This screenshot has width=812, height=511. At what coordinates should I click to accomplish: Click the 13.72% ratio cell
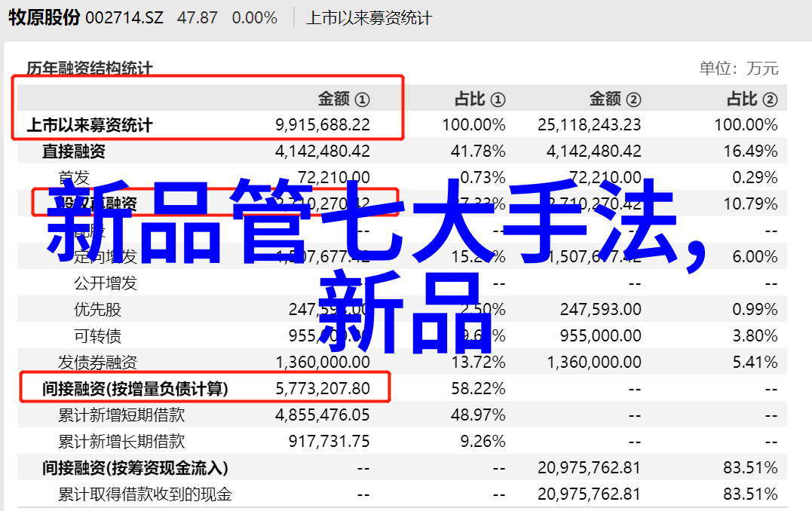(478, 363)
